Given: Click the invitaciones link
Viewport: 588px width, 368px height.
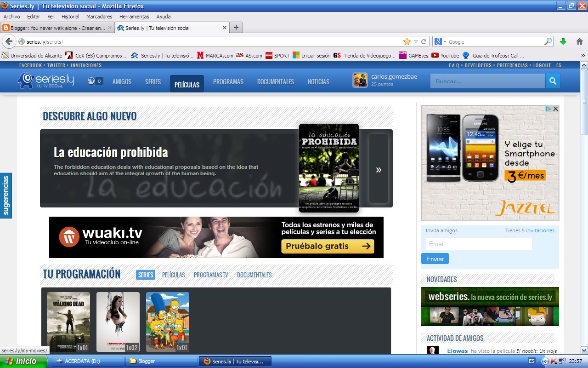Looking at the screenshot, I should [x=540, y=230].
